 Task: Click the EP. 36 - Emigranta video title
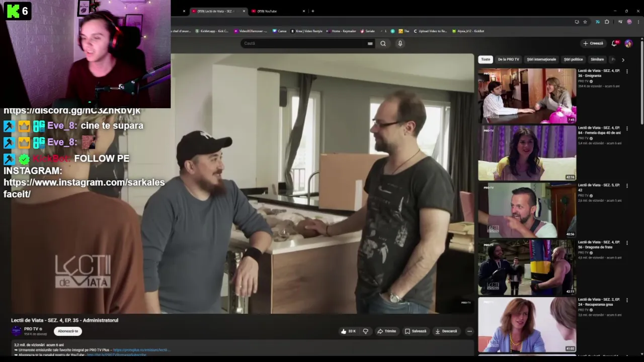coord(599,73)
